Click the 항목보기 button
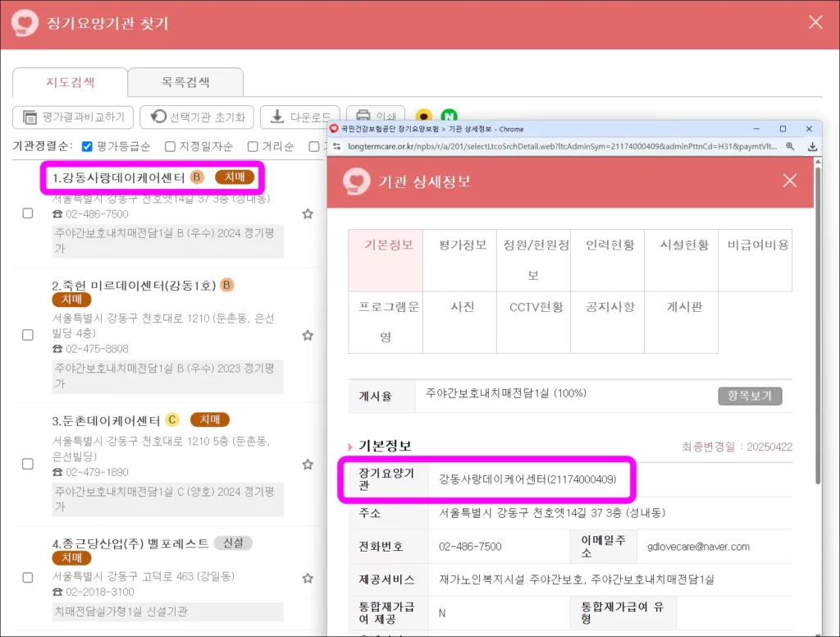Screen dimensions: 840x637 pyautogui.click(x=750, y=396)
